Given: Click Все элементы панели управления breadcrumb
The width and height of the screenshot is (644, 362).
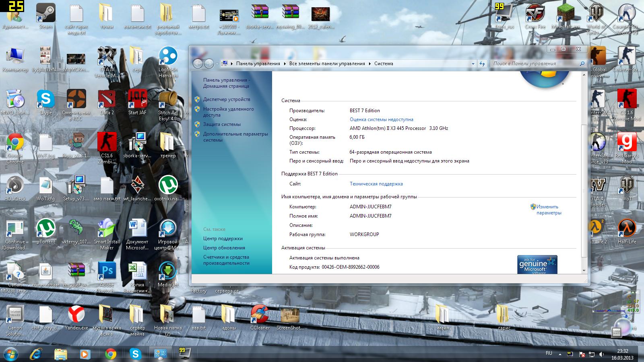Looking at the screenshot, I should click(327, 64).
